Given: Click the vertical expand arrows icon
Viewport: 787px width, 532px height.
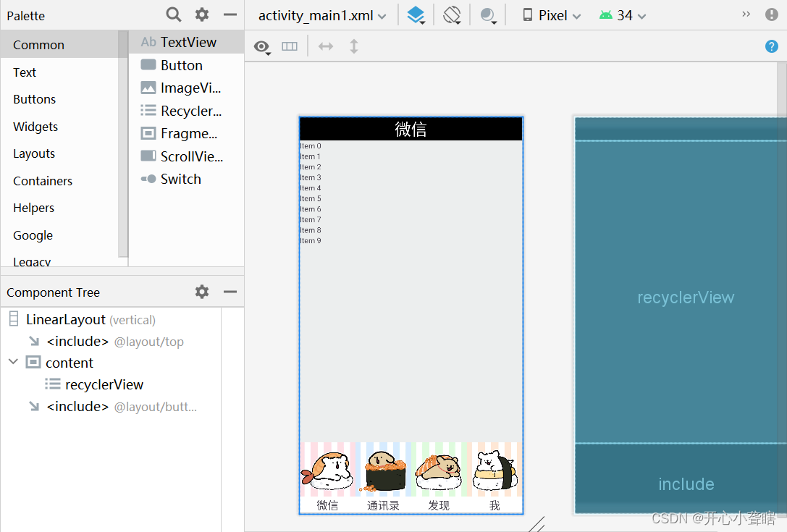Looking at the screenshot, I should coord(354,46).
